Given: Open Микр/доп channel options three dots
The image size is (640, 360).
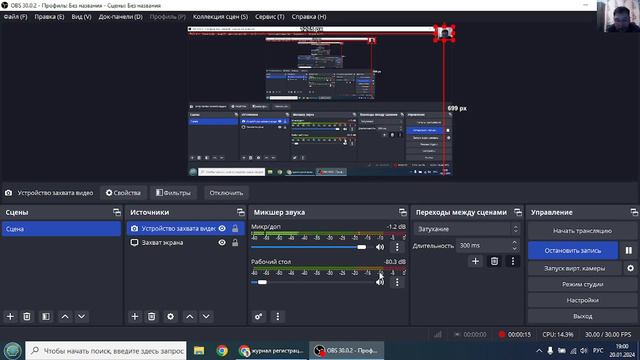Looking at the screenshot, I should click(x=397, y=247).
